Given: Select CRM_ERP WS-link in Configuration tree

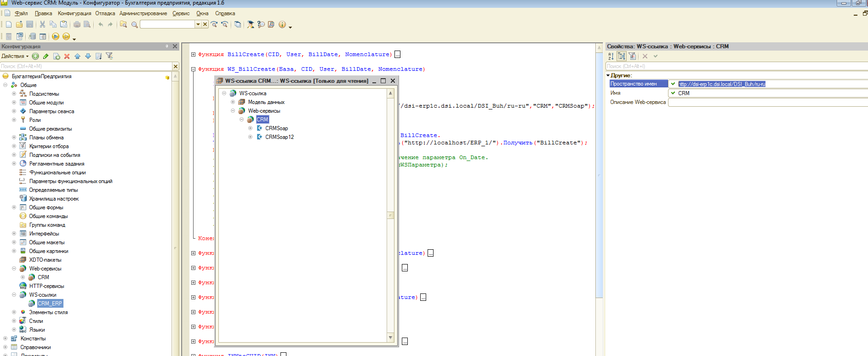Looking at the screenshot, I should tap(50, 304).
